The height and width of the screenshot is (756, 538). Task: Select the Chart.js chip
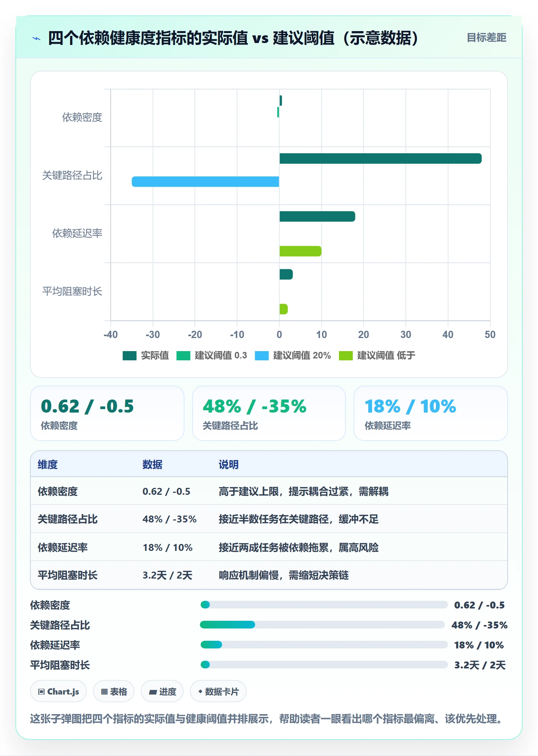[58, 691]
